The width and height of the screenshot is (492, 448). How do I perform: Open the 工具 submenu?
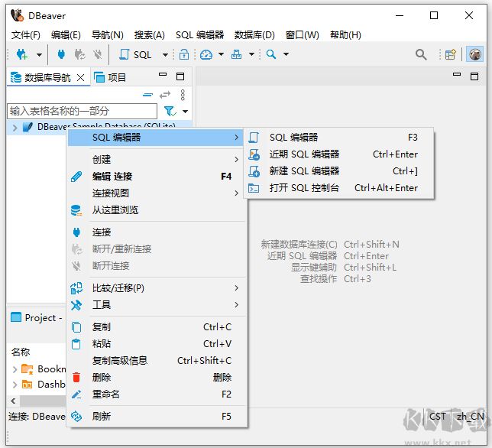pyautogui.click(x=155, y=305)
